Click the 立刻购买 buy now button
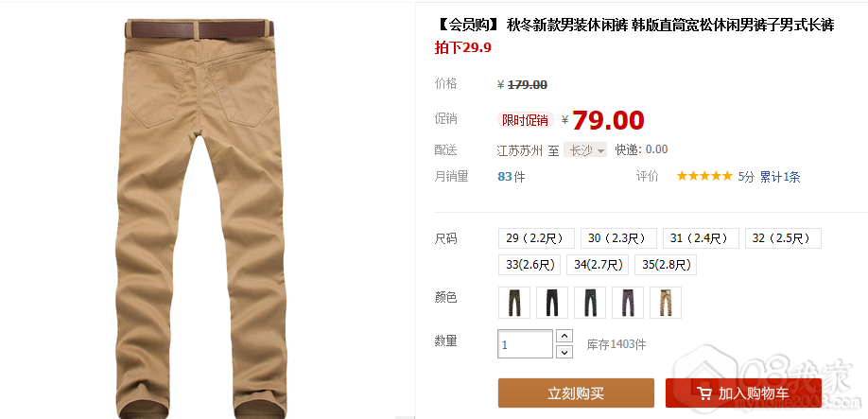This screenshot has width=868, height=419. coord(576,393)
